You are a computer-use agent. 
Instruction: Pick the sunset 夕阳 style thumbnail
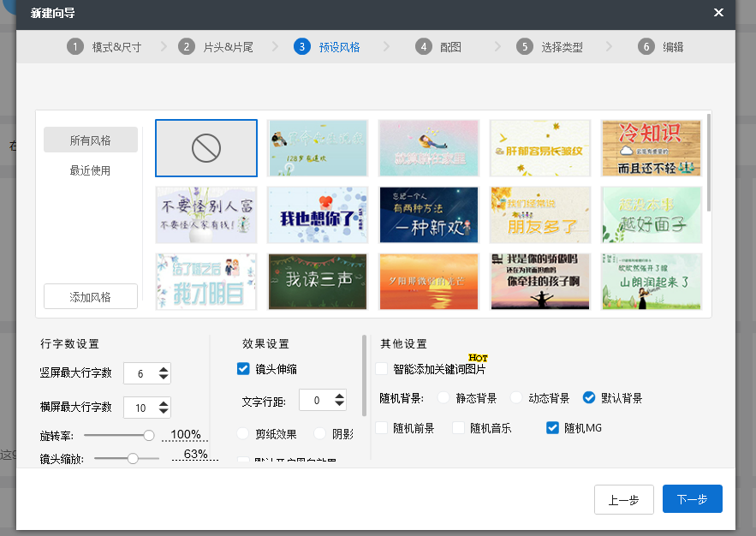pos(429,282)
